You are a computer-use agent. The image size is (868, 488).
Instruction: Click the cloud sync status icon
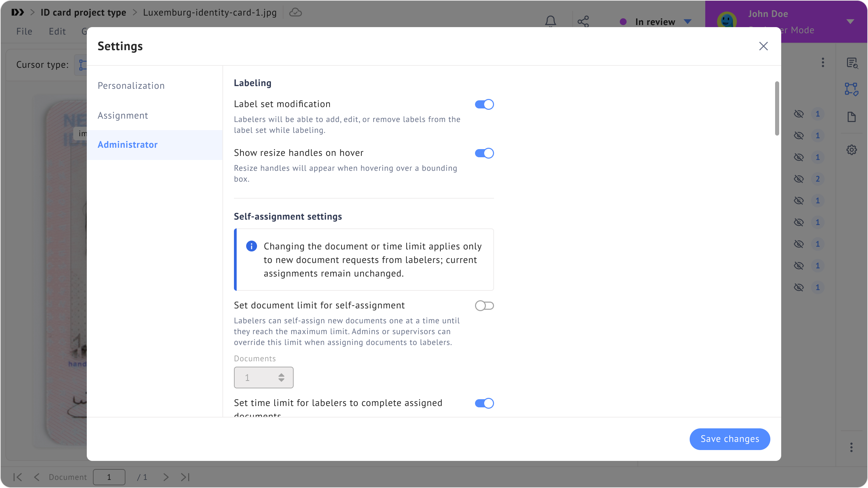[295, 13]
